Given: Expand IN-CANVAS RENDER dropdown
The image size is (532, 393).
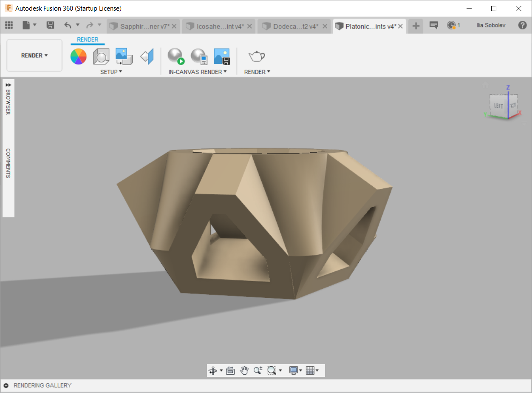Looking at the screenshot, I should pyautogui.click(x=198, y=72).
